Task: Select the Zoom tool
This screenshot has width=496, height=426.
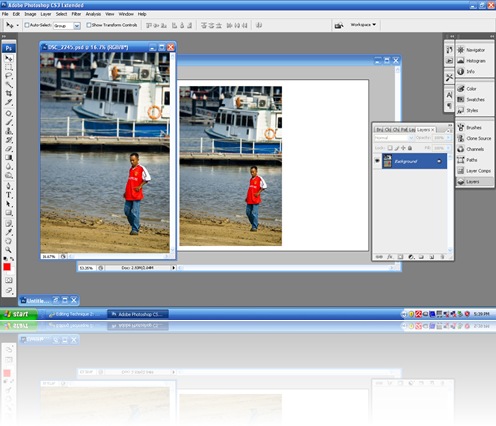Action: click(9, 250)
